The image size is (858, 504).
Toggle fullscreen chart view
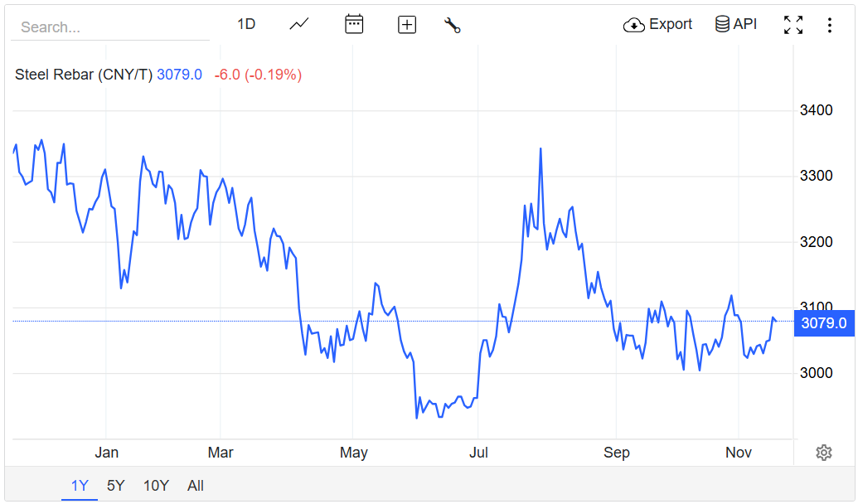[x=793, y=25]
